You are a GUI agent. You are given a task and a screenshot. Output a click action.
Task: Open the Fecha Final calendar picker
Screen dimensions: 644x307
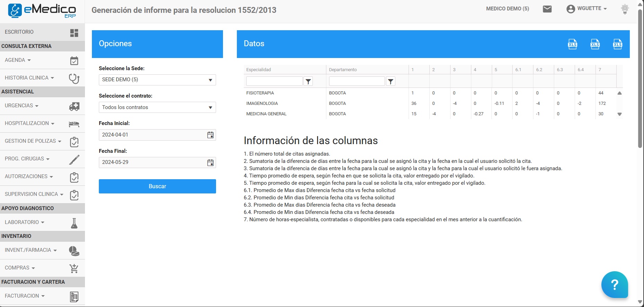[x=211, y=163]
